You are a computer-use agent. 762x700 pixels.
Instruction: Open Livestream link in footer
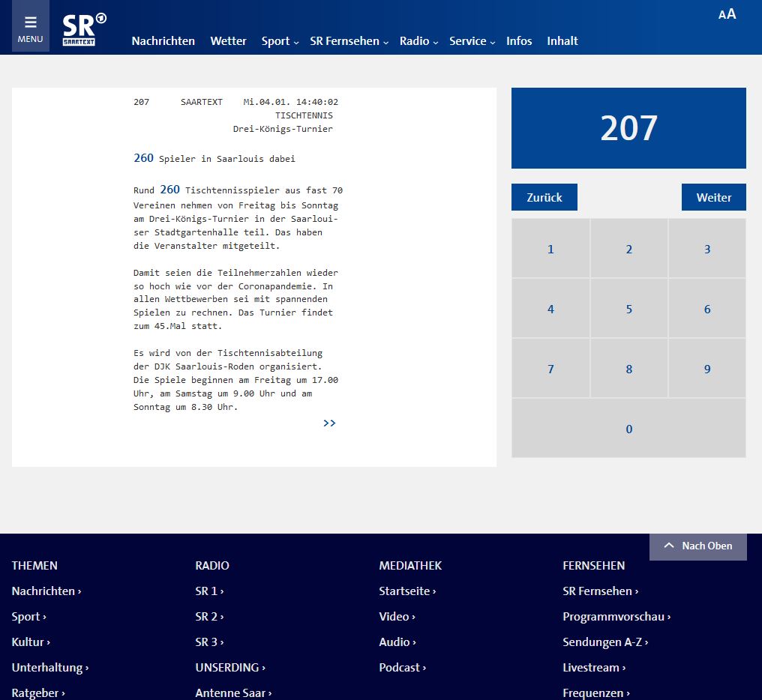593,667
